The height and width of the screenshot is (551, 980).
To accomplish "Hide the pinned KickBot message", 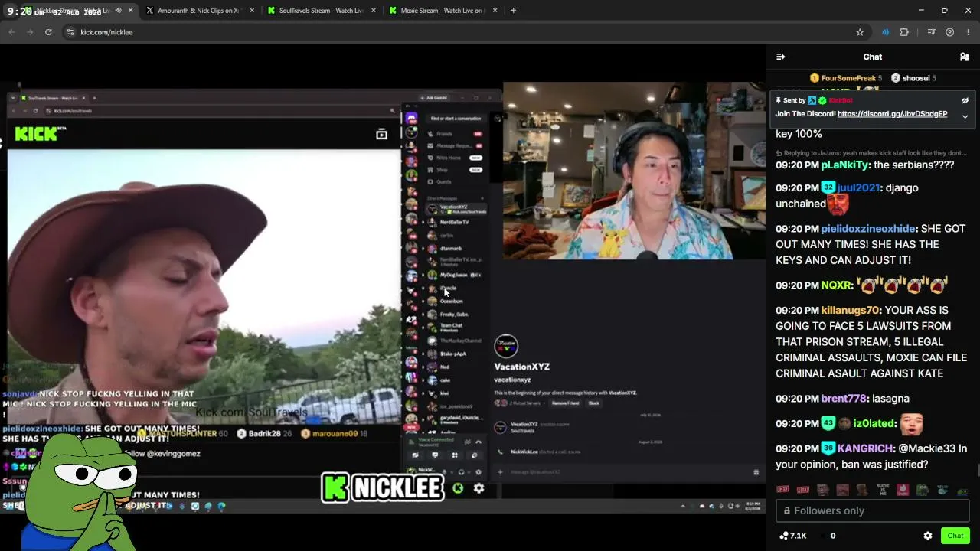I will click(x=965, y=100).
